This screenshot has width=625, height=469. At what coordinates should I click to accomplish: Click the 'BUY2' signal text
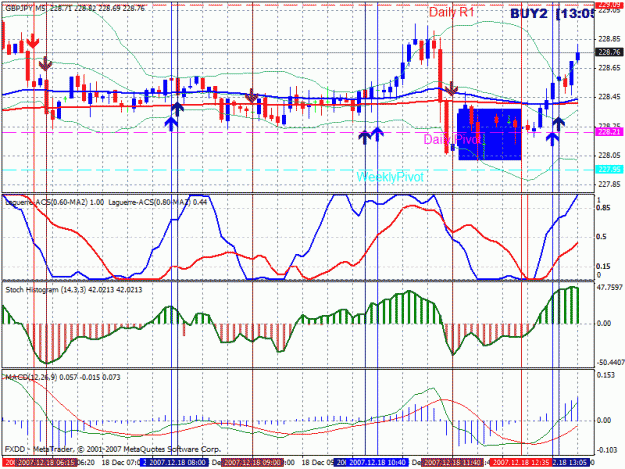pos(529,14)
